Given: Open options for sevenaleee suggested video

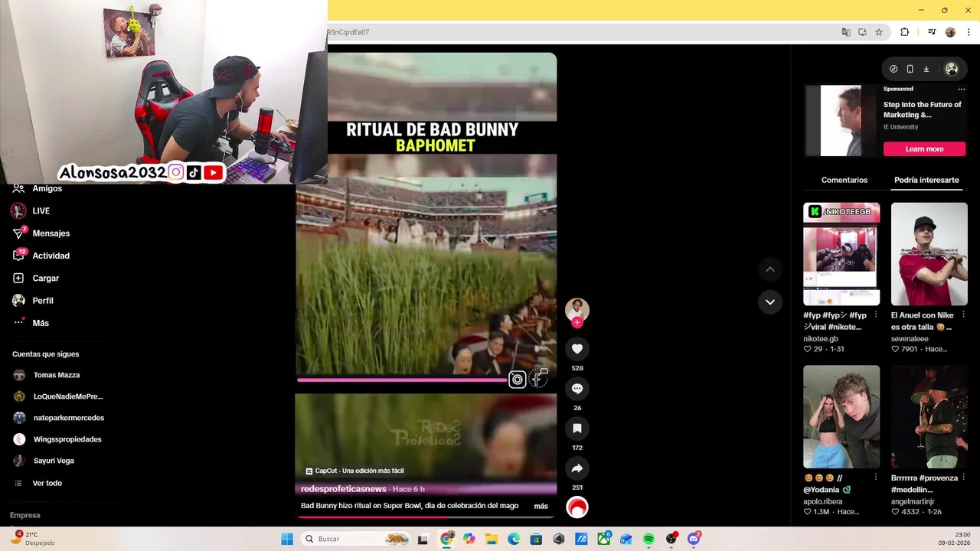Looking at the screenshot, I should (x=963, y=315).
